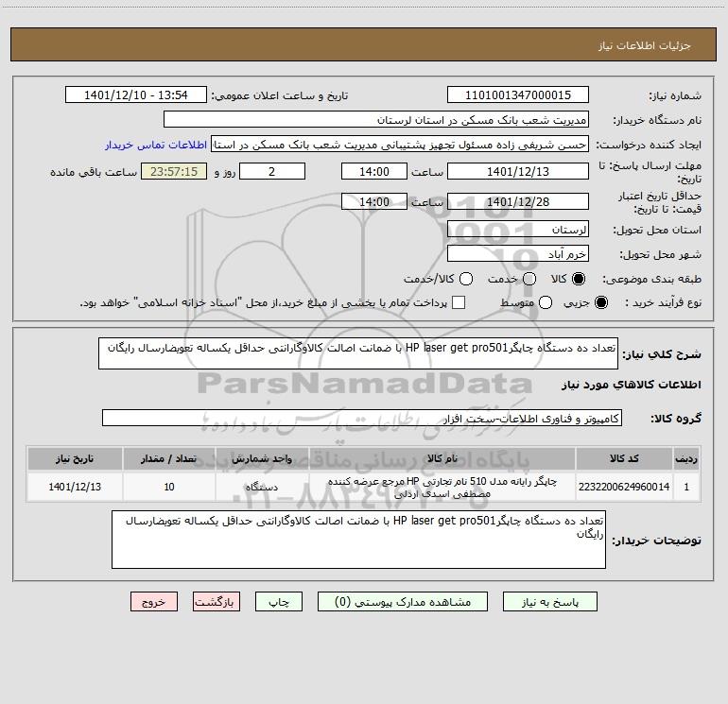Click item code 2232200624960014
The height and width of the screenshot is (704, 728).
pos(624,487)
